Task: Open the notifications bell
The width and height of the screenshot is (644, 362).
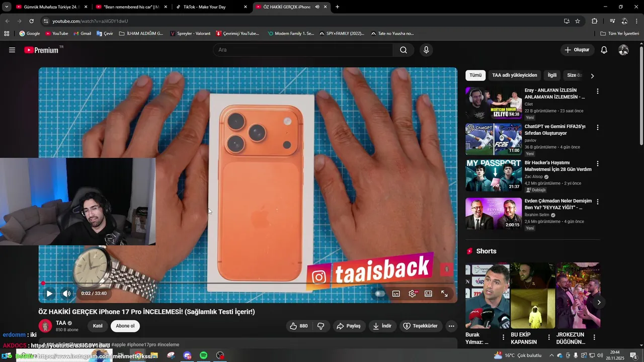Action: 604,50
